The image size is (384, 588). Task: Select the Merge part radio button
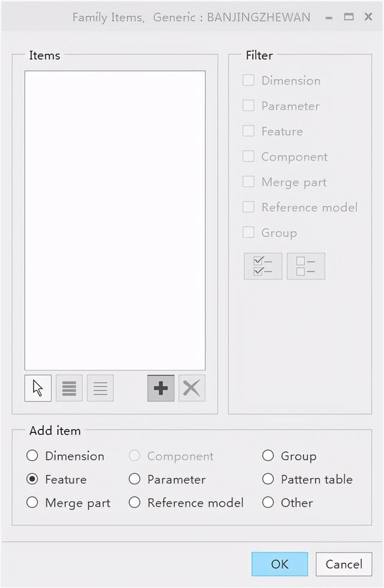32,503
